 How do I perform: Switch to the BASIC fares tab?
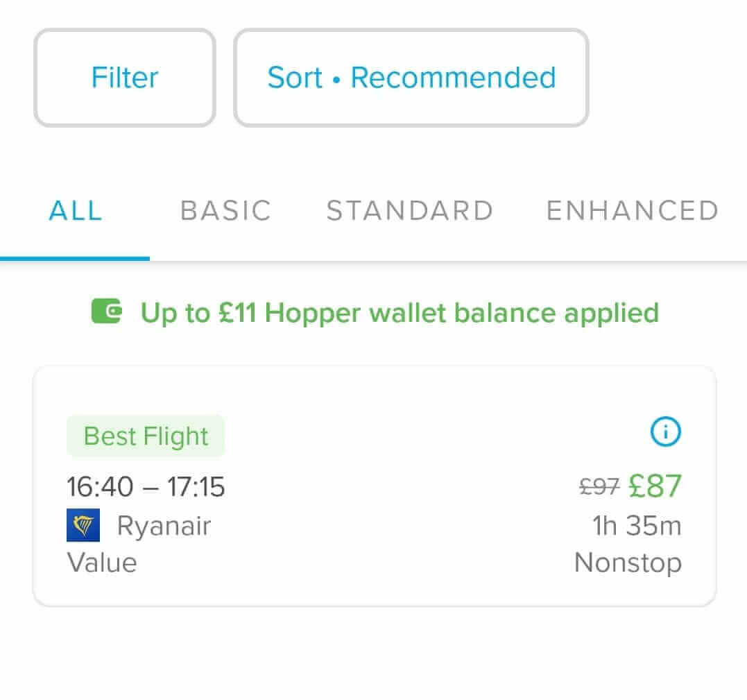225,211
